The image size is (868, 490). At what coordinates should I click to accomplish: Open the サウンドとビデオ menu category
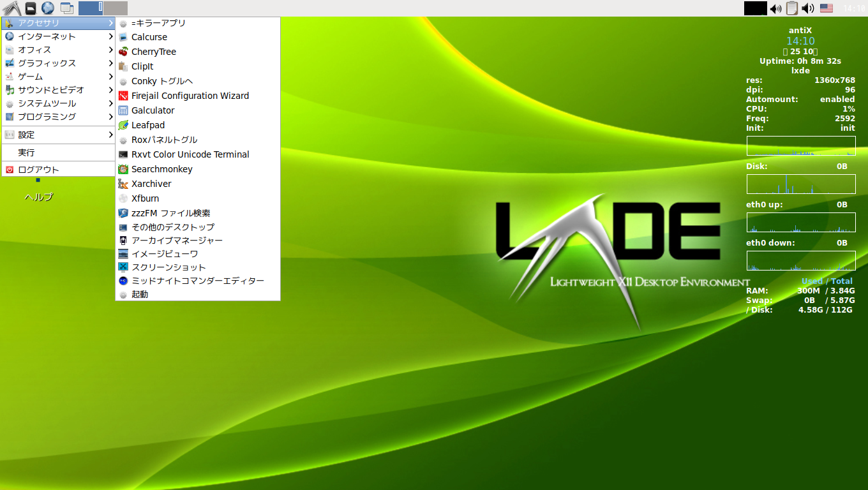pos(59,90)
